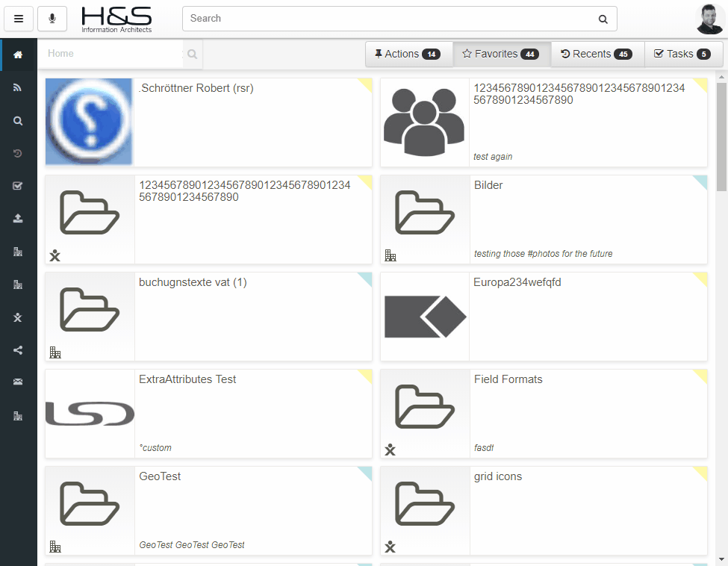Screen dimensions: 728x566
Task: Click the Home breadcrumb search field
Action: [112, 54]
